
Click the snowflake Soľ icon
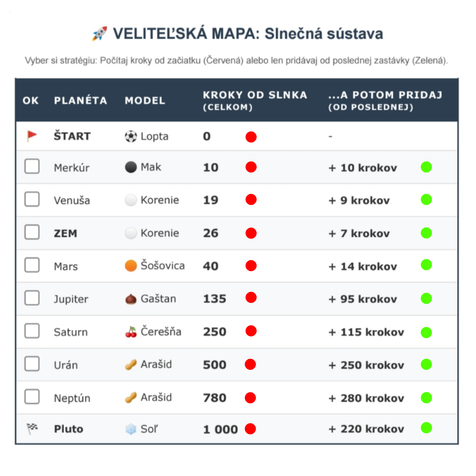tap(131, 429)
